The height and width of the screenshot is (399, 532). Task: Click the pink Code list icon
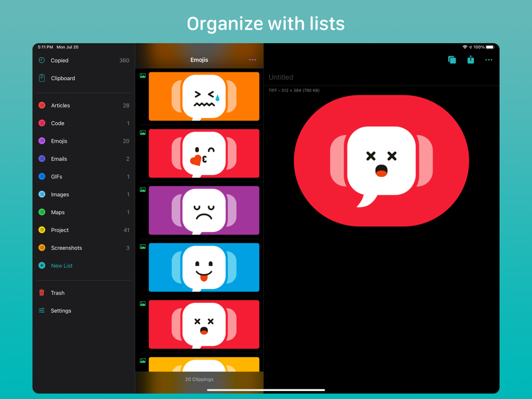[x=41, y=123]
